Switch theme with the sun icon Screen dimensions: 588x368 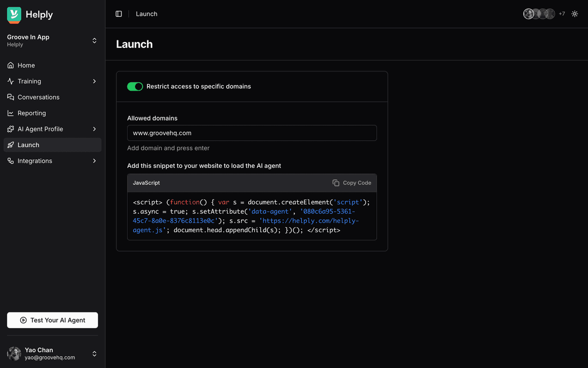pyautogui.click(x=574, y=14)
